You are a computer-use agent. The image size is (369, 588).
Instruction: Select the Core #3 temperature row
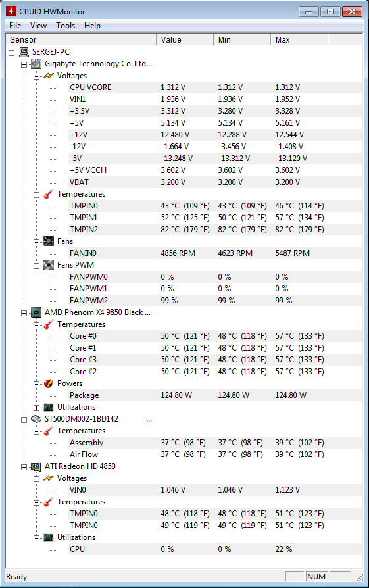tap(215, 360)
